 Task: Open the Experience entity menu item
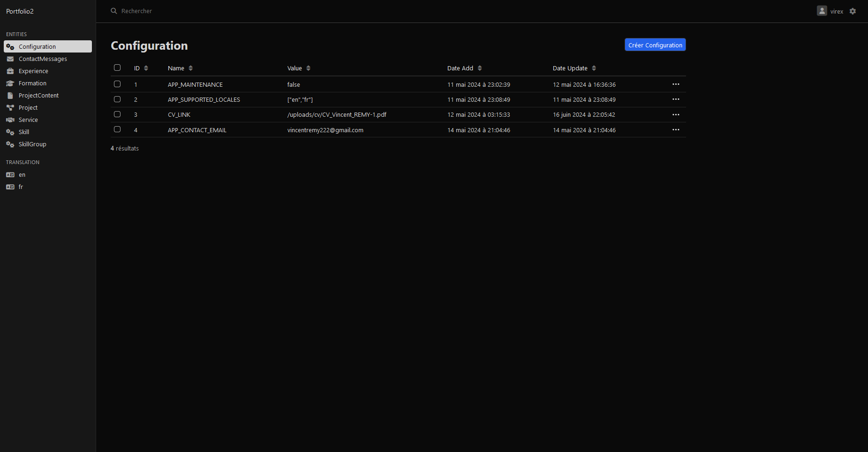48,71
